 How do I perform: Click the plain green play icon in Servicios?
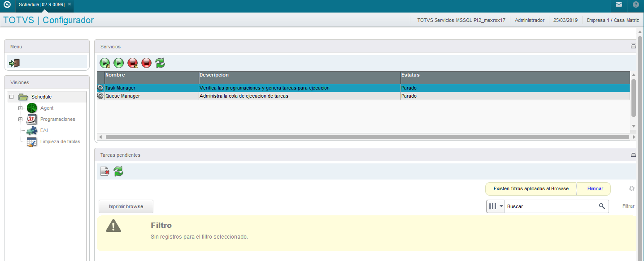coord(118,63)
